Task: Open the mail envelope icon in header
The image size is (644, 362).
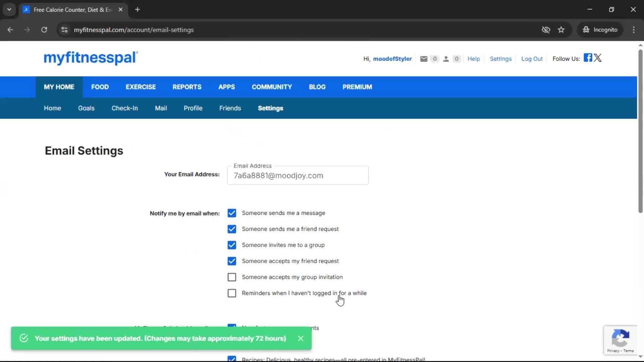Action: [424, 59]
